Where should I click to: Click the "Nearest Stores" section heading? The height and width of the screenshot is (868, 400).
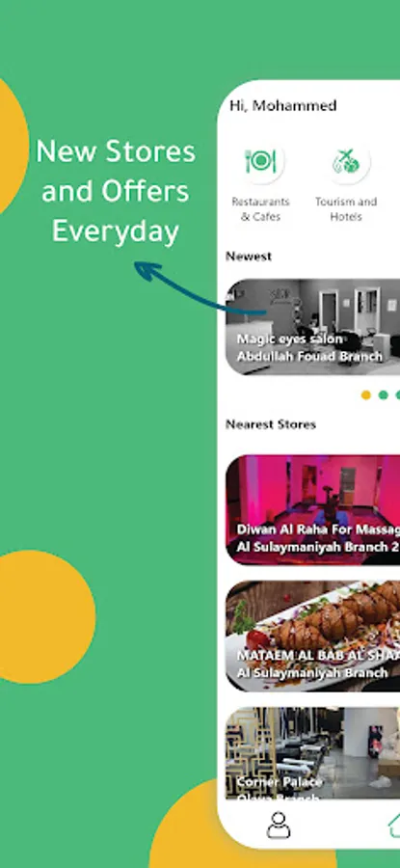[x=271, y=424]
